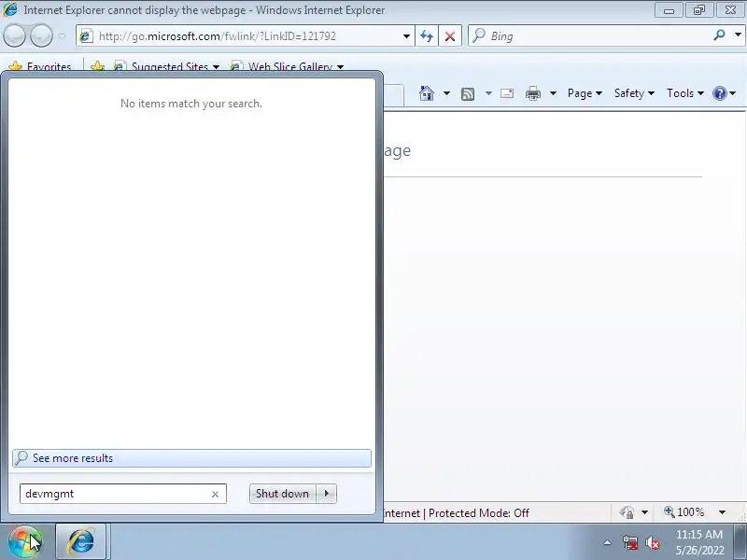
Task: Minimize the Internet Explorer window
Action: click(x=669, y=9)
